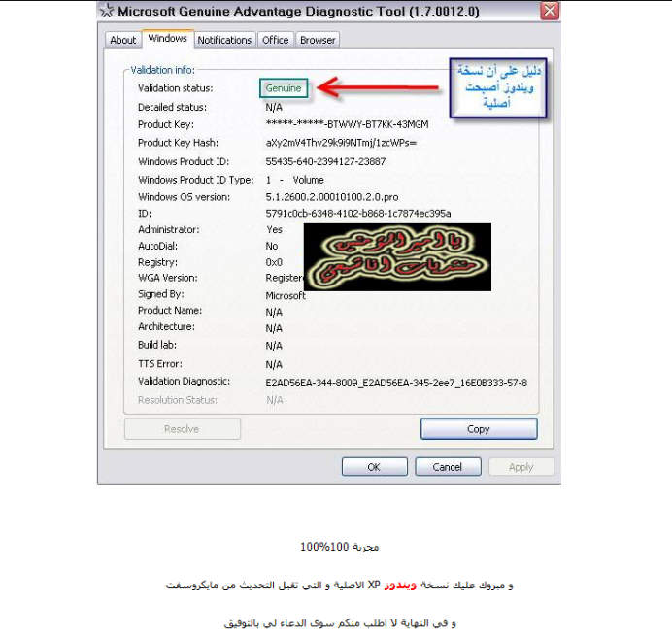Screen dimensions: 672x636
Task: Click the Validation status label
Action: [176, 88]
